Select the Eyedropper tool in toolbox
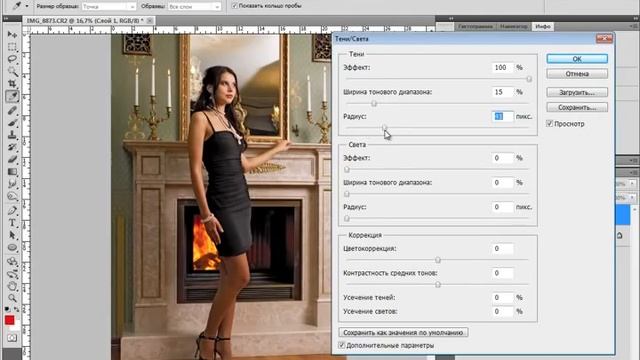This screenshot has height=360, width=640. (12, 96)
